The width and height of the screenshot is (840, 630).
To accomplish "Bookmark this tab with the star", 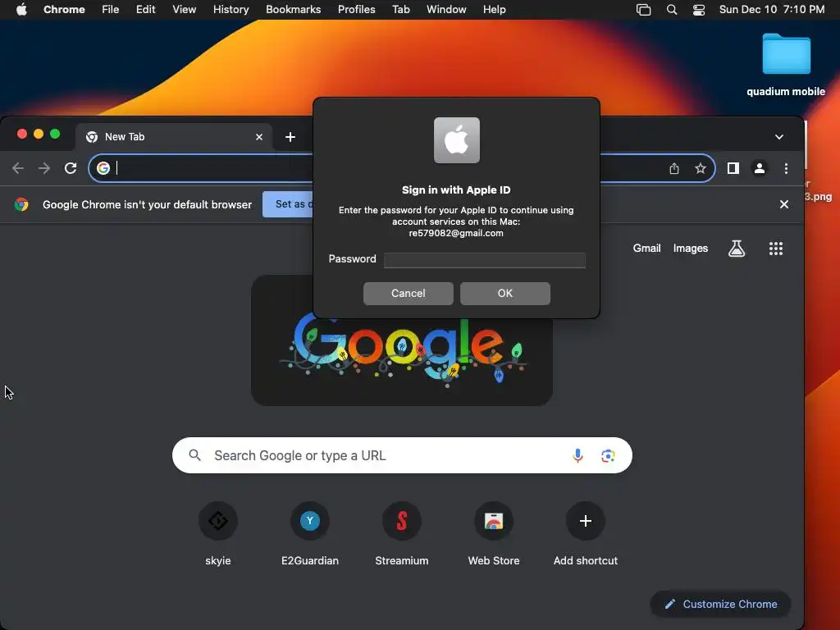I will point(701,169).
